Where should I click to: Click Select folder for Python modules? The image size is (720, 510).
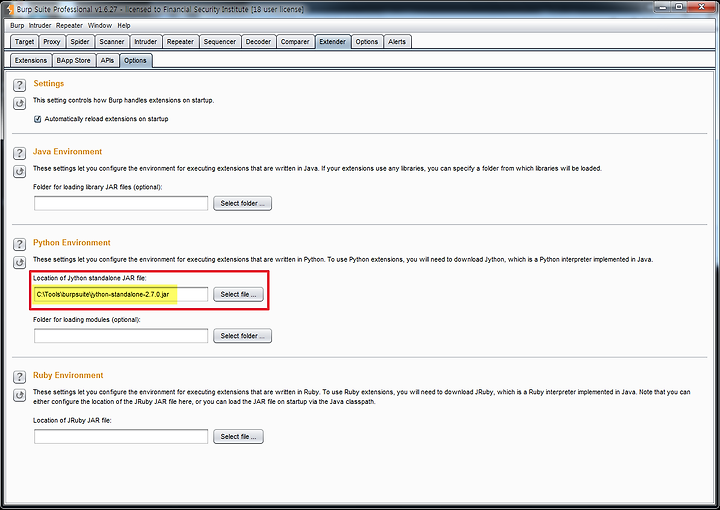242,336
